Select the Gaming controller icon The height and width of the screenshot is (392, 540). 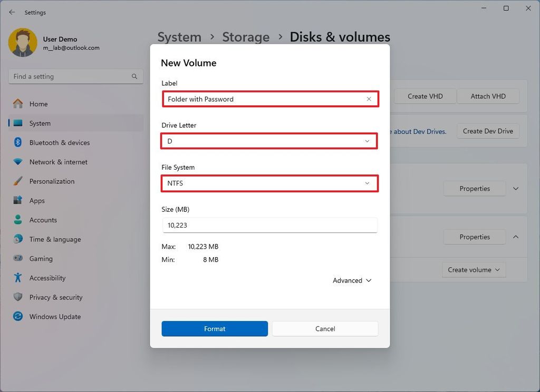[16, 258]
